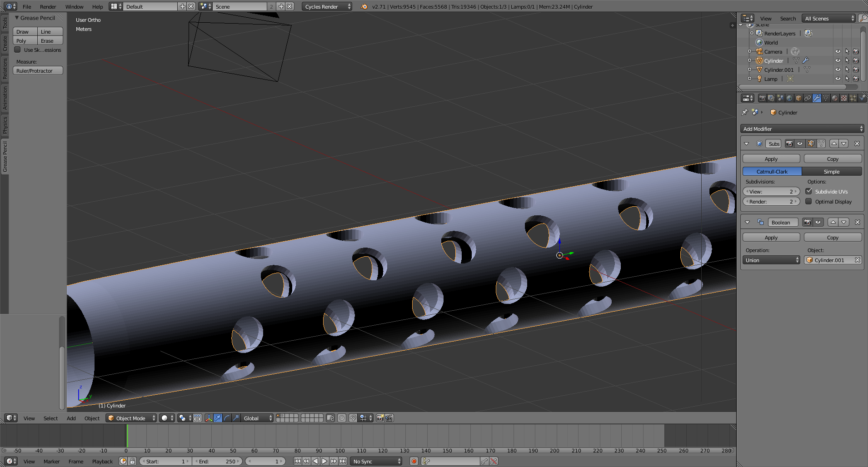Select Simple subdivision type
This screenshot has height=467, width=868.
tap(832, 171)
